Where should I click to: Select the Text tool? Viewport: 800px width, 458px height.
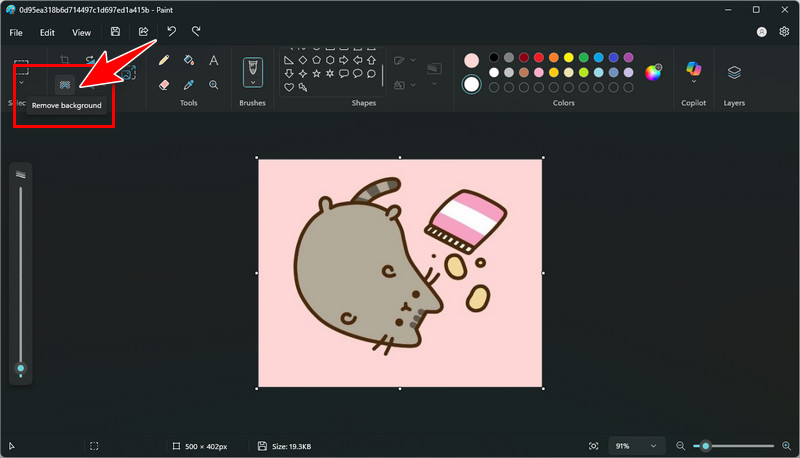(214, 60)
